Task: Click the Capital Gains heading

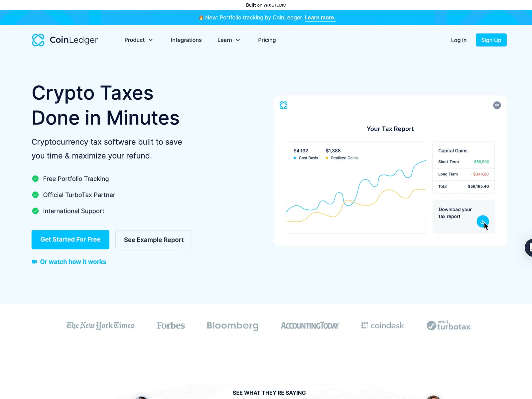Action: (453, 151)
